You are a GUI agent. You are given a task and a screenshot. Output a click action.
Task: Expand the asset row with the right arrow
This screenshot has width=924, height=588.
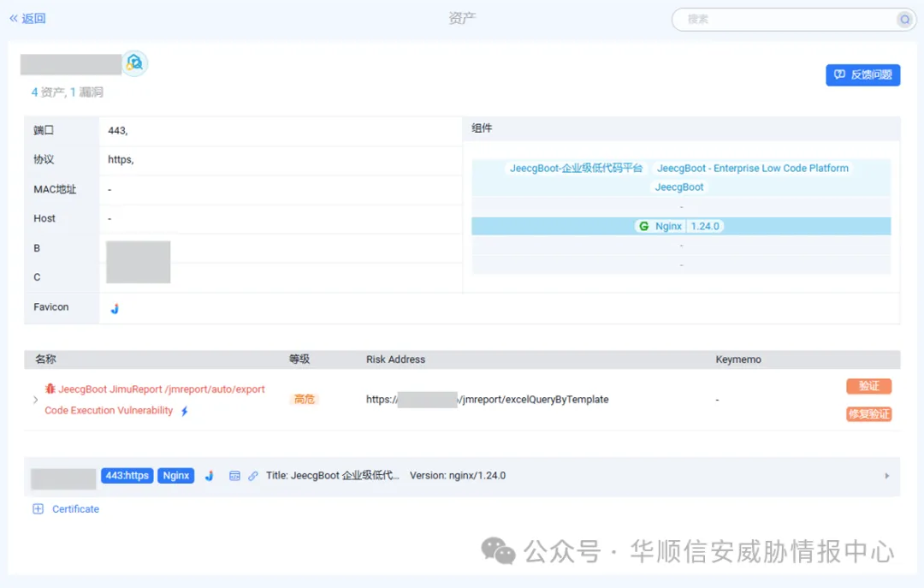pyautogui.click(x=887, y=476)
